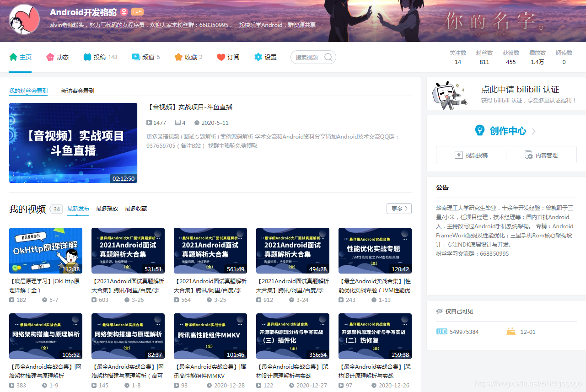Open the 2021Android面试 thumbnail with 531:51 duration
This screenshot has width=586, height=392.
pyautogui.click(x=128, y=251)
